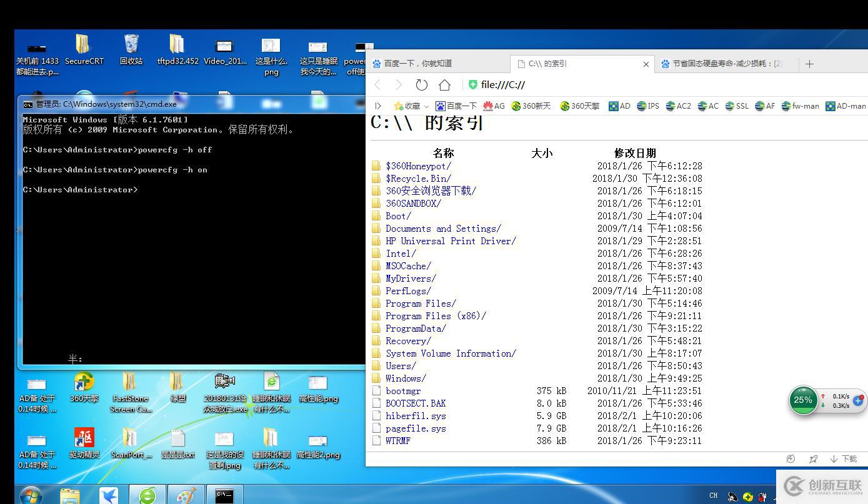
Task: Collapse the bookmarks bar chevron
Action: (377, 106)
